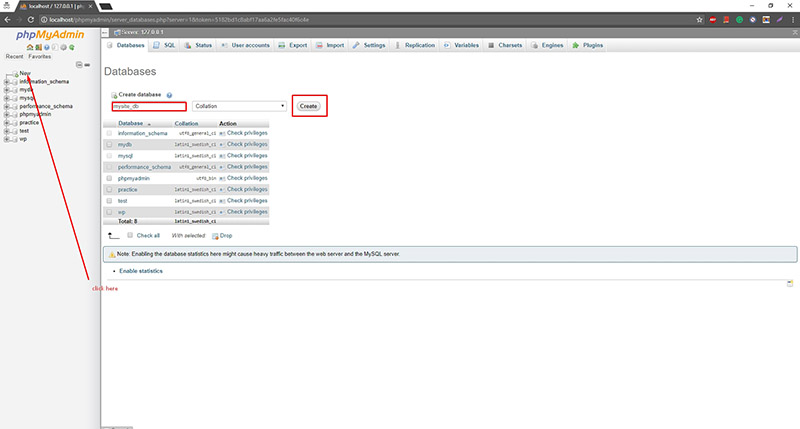Click privileges icon for information_schema row
Screen dimensions: 800x429
tap(222, 133)
